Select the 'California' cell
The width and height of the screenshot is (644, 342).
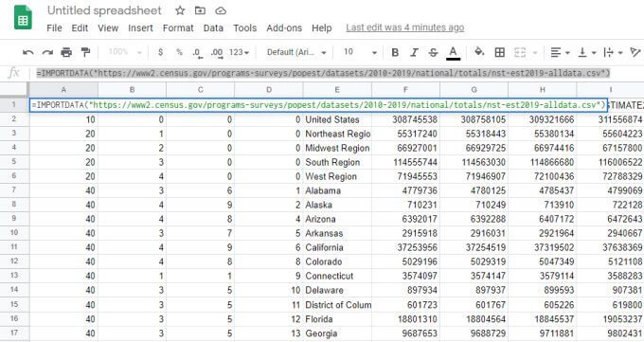337,247
